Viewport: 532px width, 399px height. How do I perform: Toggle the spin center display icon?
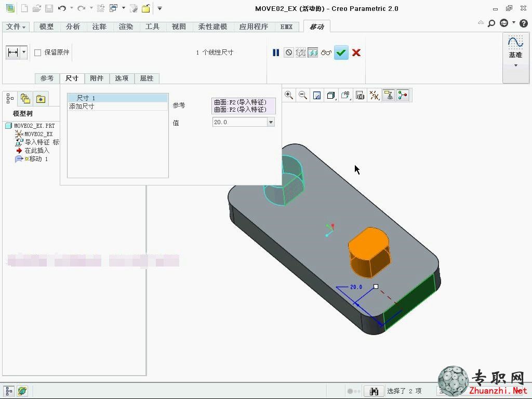click(403, 96)
